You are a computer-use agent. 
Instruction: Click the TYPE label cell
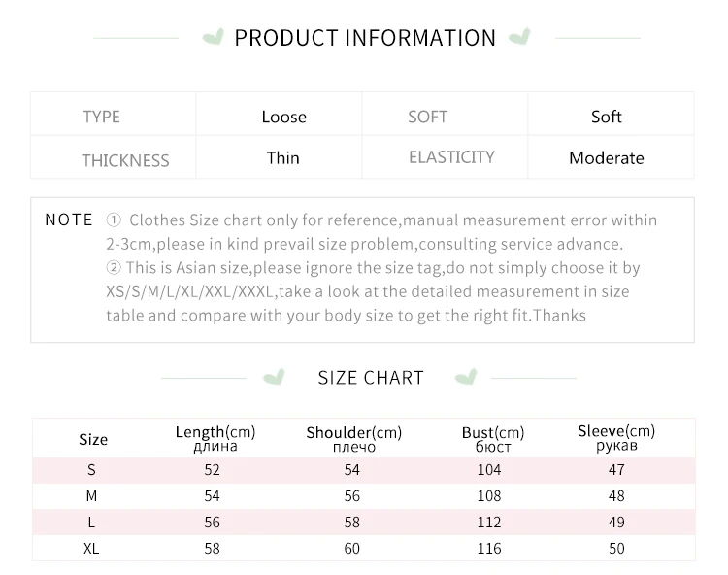pos(101,117)
